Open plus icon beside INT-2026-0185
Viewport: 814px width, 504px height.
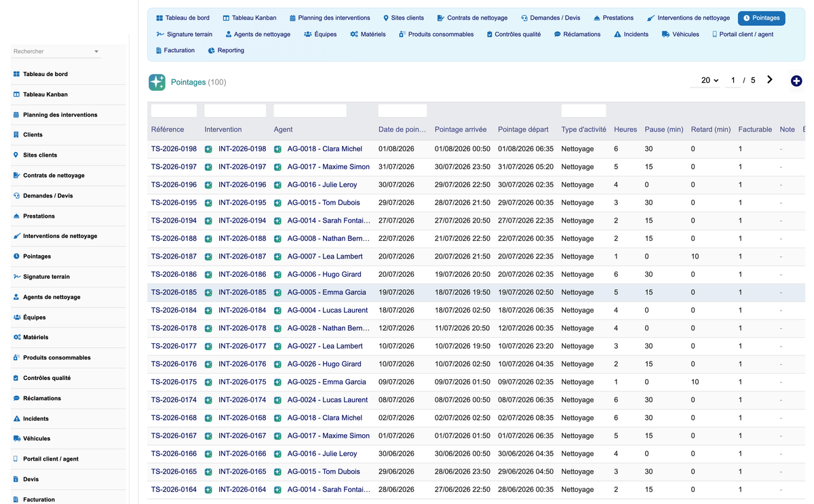[208, 292]
